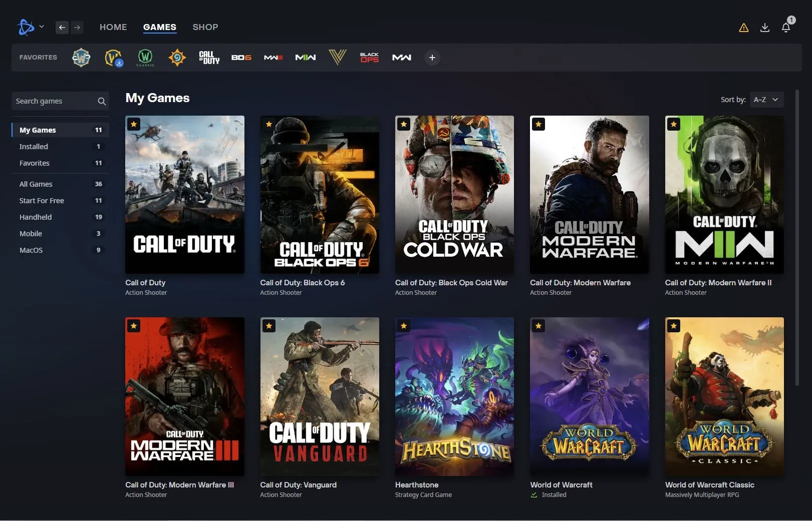The height and width of the screenshot is (521, 812).
Task: Select Black Ops favorite icon
Action: click(x=370, y=58)
